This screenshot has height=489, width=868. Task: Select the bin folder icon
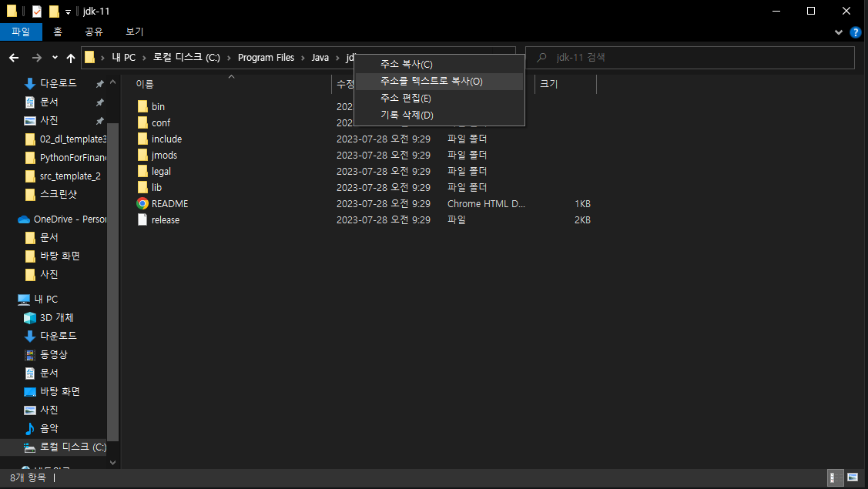pos(142,106)
